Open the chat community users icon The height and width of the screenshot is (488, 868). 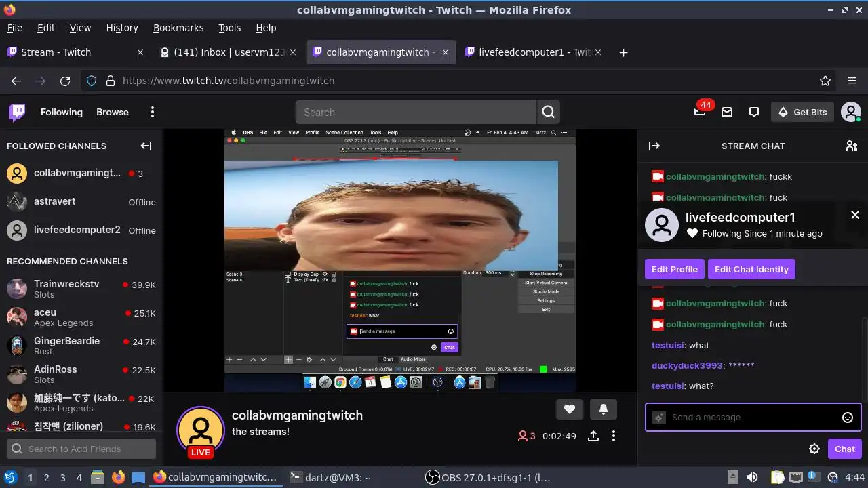tap(852, 146)
